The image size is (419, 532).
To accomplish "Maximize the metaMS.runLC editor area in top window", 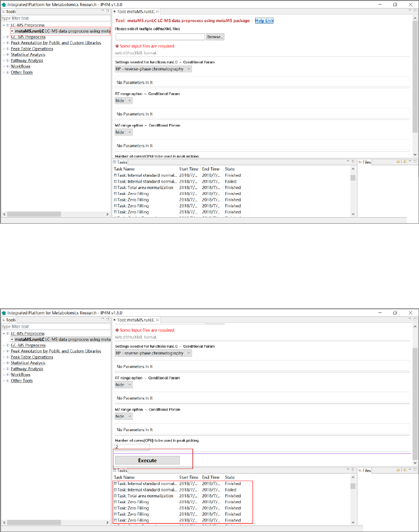I will click(x=415, y=11).
